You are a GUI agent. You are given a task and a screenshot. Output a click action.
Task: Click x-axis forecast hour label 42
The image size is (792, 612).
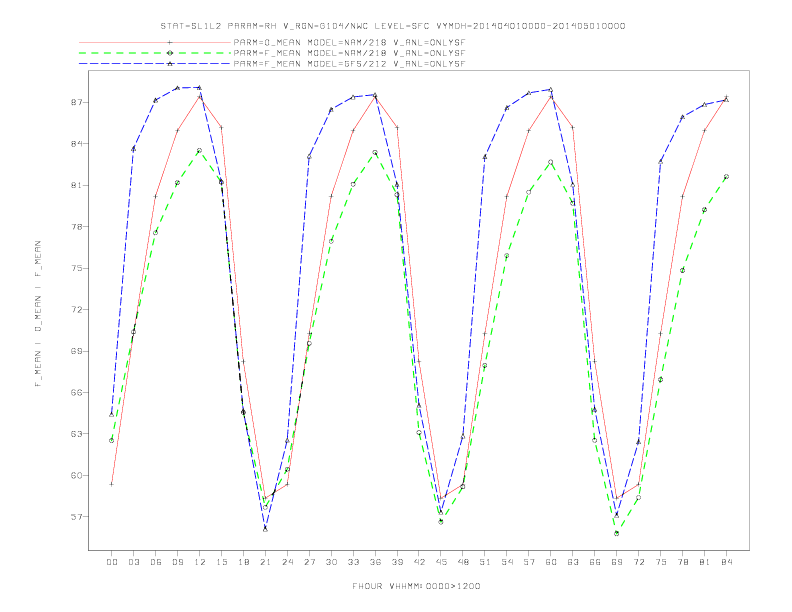point(419,562)
